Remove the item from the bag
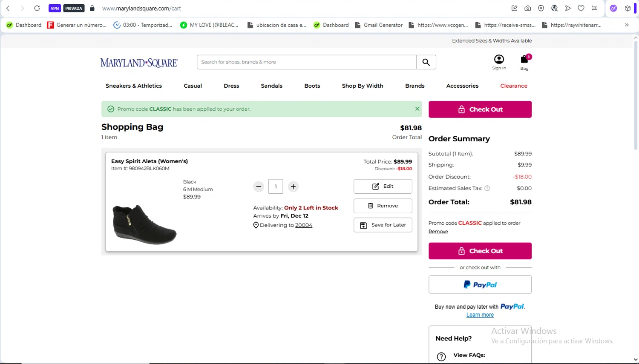 pos(383,206)
